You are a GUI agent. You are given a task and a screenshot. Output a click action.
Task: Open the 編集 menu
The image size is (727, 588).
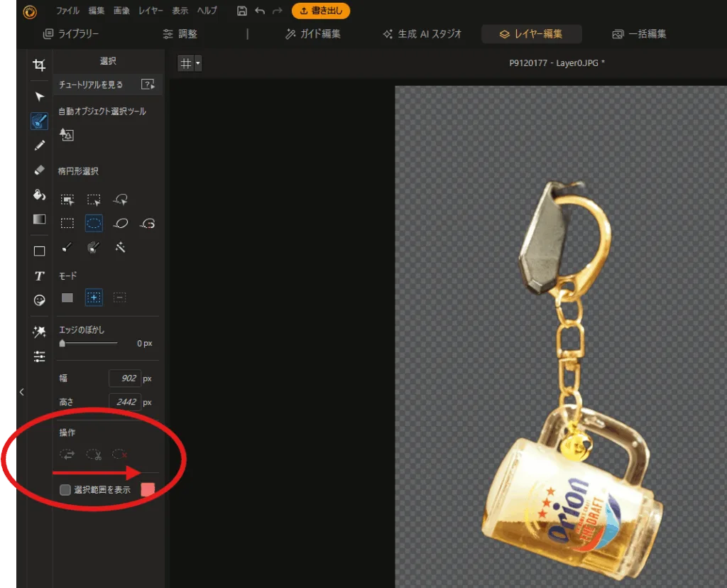point(97,11)
